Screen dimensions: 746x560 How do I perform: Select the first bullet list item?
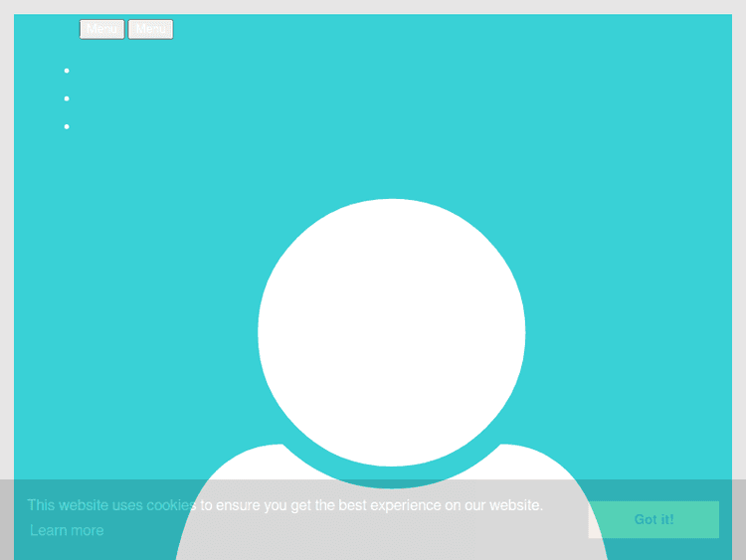pos(67,71)
